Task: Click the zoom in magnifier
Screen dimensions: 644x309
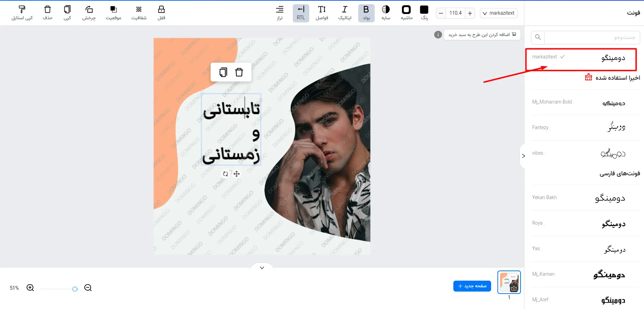Action: click(x=30, y=288)
